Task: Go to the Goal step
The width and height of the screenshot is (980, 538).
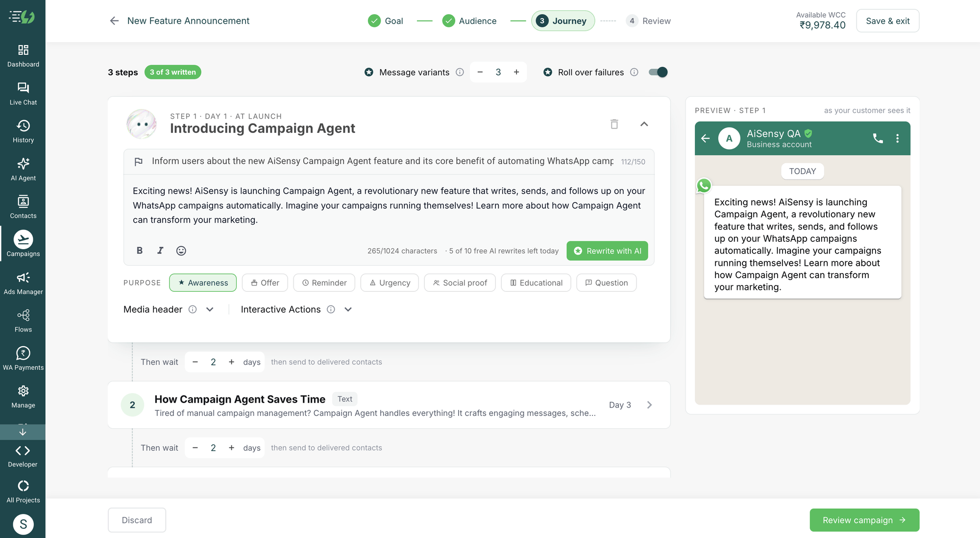Action: (386, 21)
